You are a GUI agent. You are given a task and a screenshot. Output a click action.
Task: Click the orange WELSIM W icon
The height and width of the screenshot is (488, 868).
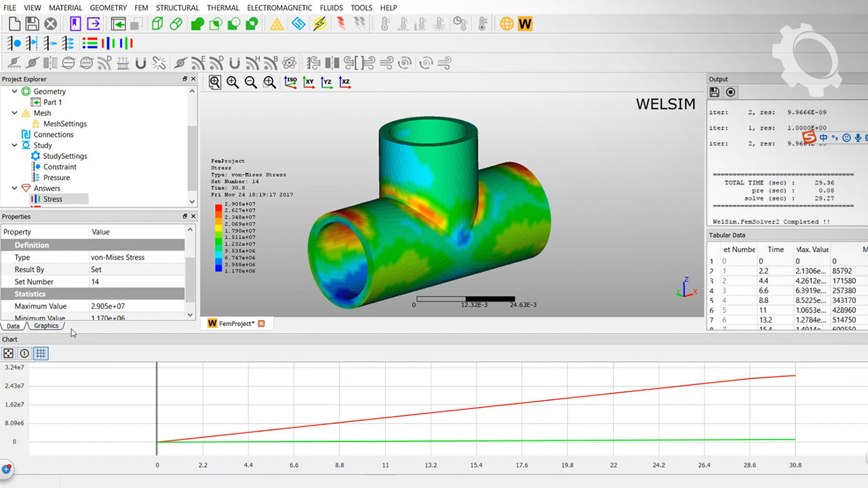[525, 24]
